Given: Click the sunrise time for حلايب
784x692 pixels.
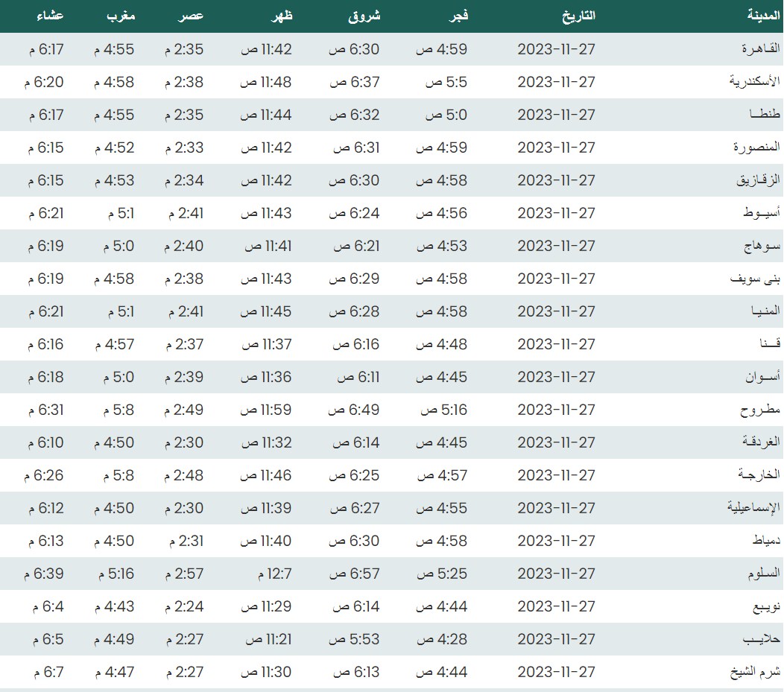Looking at the screenshot, I should pyautogui.click(x=355, y=639).
